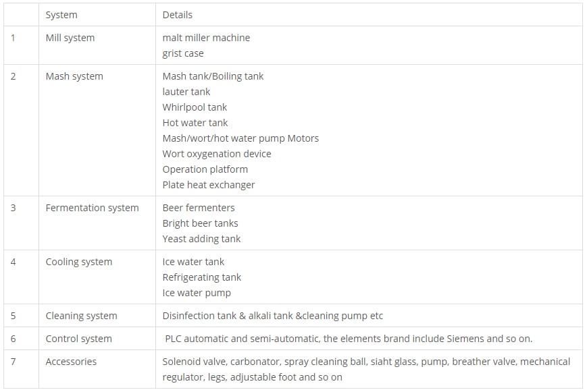Click "Wort oxygenation device" line

(217, 154)
